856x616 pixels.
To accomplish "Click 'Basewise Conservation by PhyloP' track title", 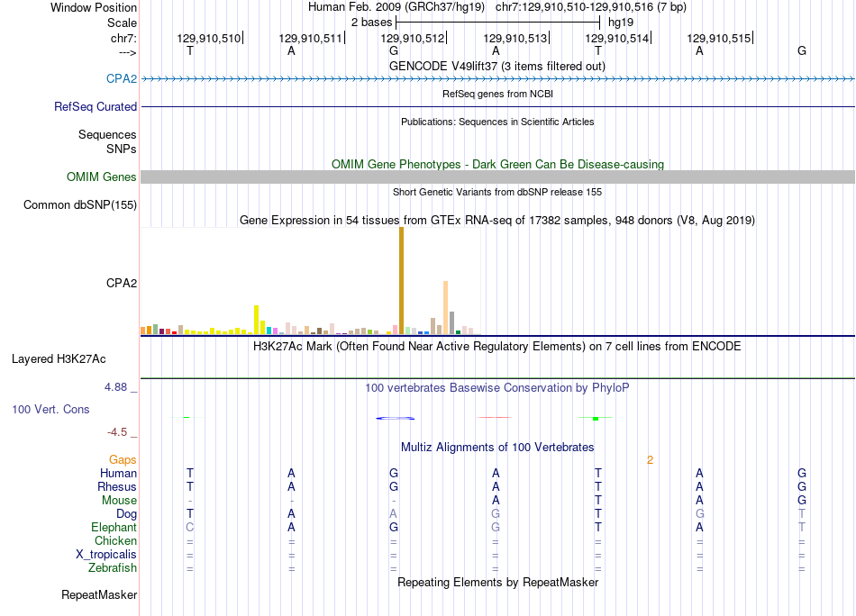I will [x=497, y=388].
